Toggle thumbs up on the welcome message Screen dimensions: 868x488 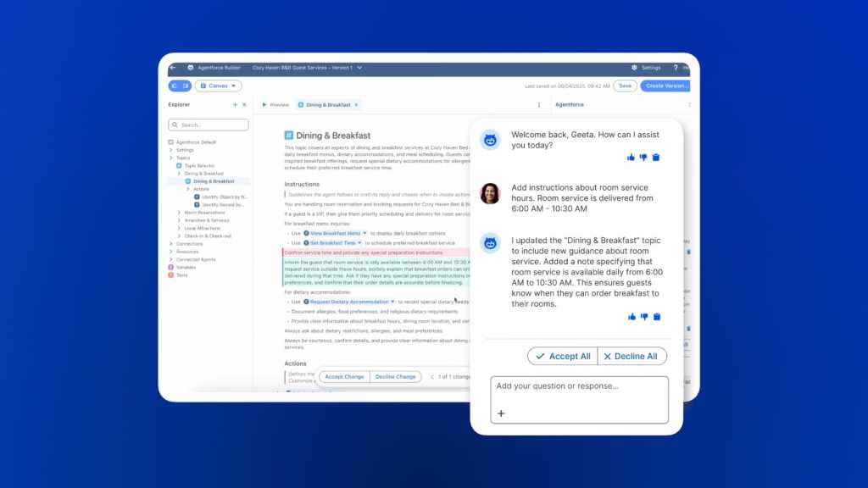click(x=632, y=158)
